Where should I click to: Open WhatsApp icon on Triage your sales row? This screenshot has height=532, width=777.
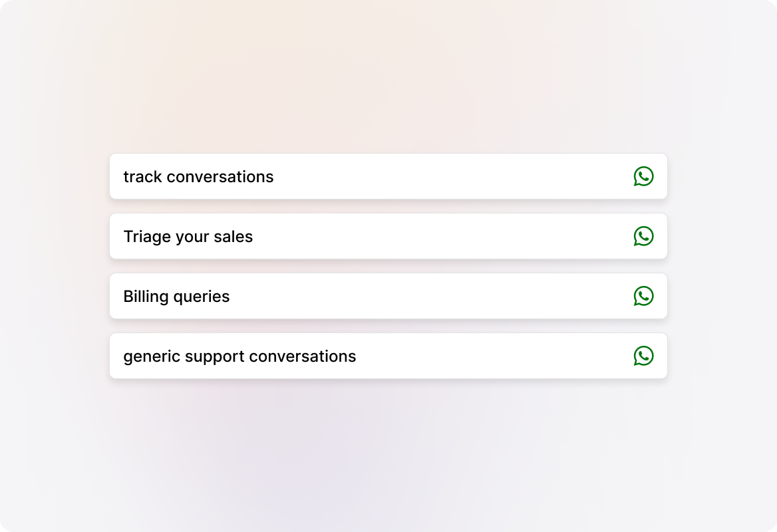(x=643, y=236)
